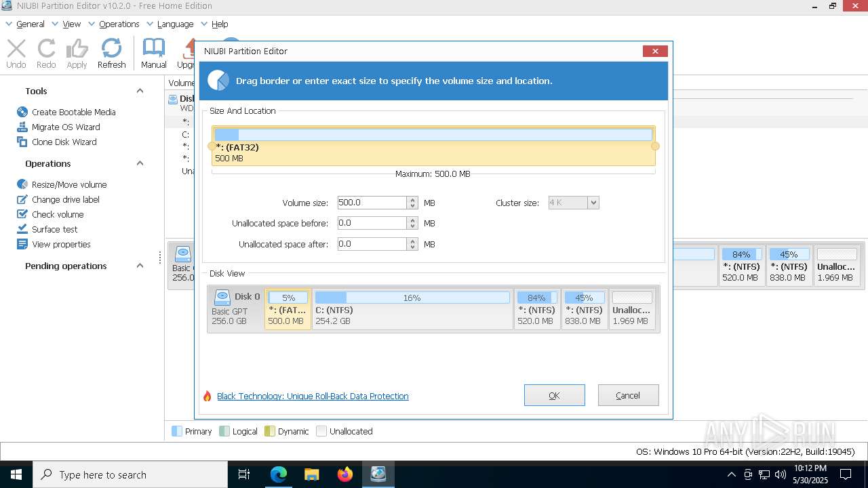Open the Cluster size dropdown
Screen dimensions: 868x488
pos(593,203)
